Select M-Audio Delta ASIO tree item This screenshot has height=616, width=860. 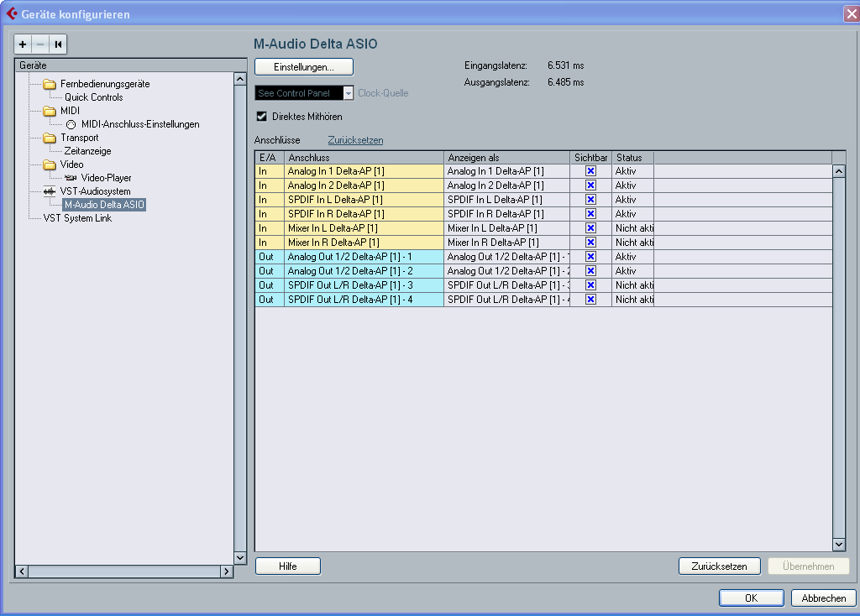point(104,205)
